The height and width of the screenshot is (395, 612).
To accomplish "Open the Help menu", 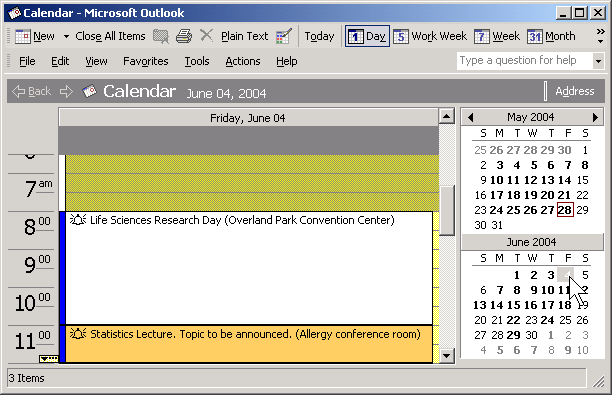I will tap(286, 61).
